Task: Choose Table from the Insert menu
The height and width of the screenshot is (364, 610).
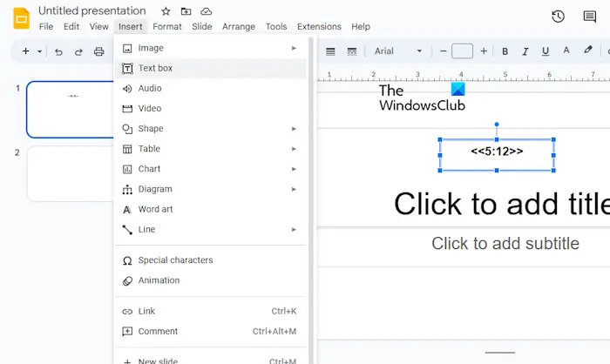Action: [211, 149]
